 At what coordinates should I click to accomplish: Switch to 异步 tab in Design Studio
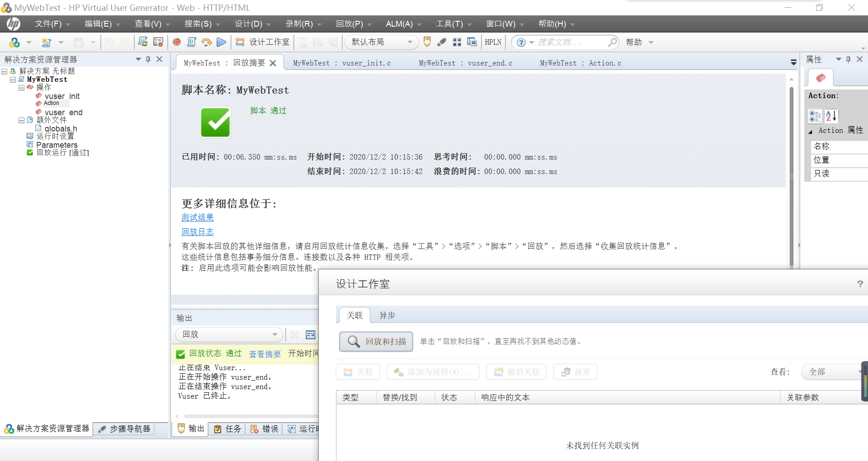point(387,315)
